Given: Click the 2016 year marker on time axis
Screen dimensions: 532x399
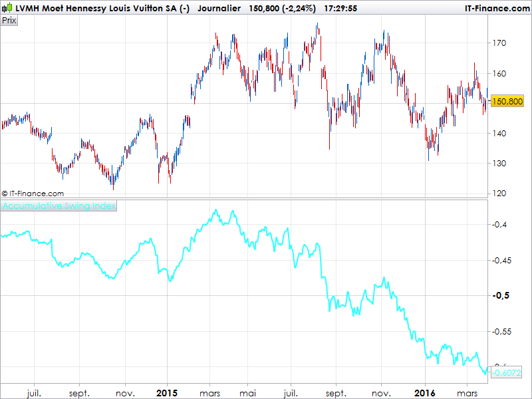Looking at the screenshot, I should [425, 393].
